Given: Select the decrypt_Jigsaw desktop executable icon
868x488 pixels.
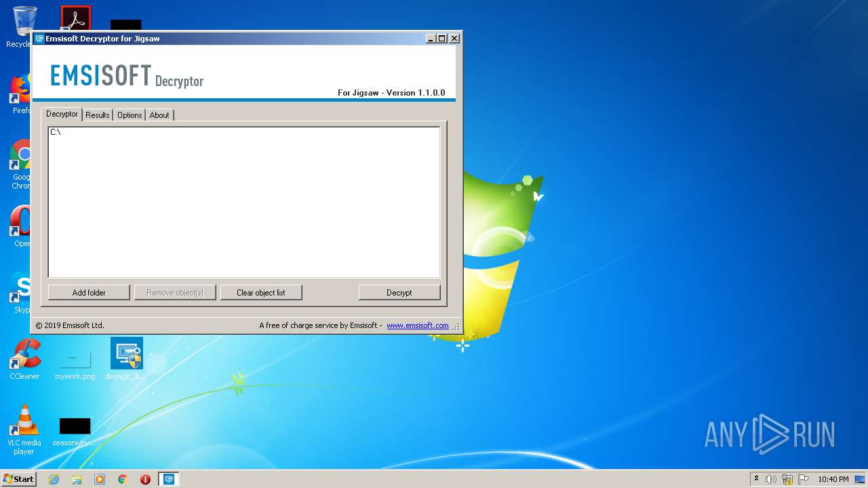Looking at the screenshot, I should 126,359.
